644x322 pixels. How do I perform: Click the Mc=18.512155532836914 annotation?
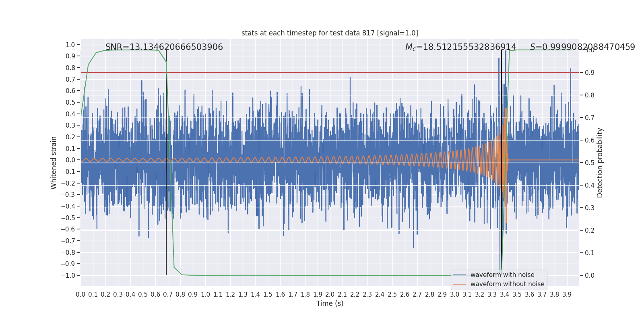460,47
